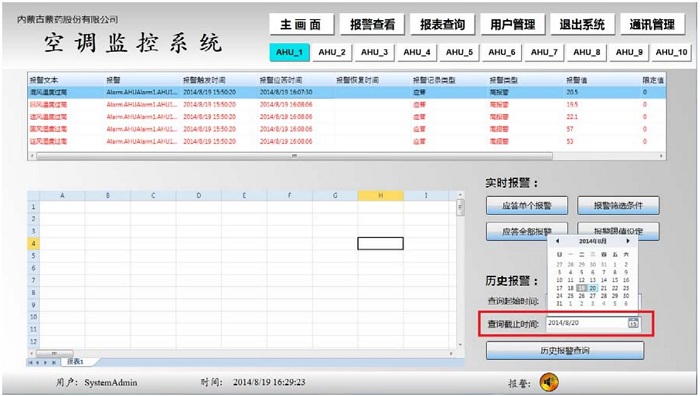
Task: Switch to the AHU_2 tab
Action: [x=332, y=52]
